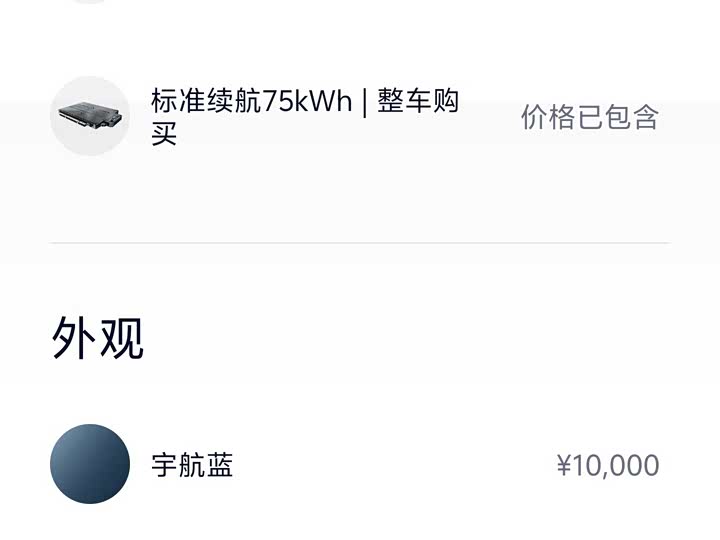This screenshot has width=720, height=540.
Task: Click the 宇航蓝 color name text
Action: 192,465
